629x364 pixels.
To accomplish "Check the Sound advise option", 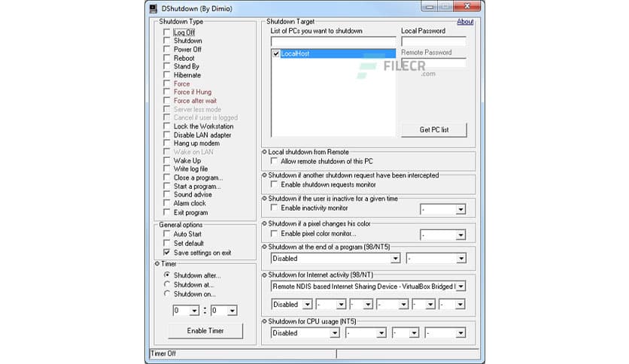I will pyautogui.click(x=167, y=195).
